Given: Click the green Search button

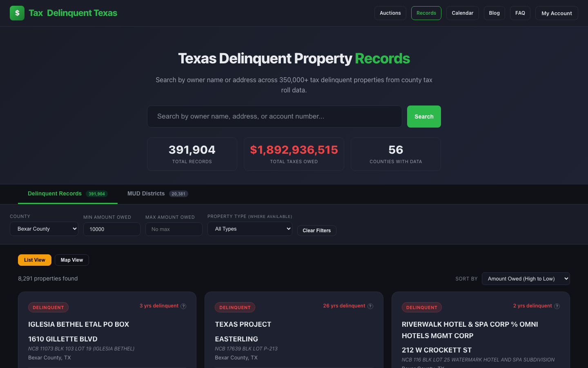Looking at the screenshot, I should [x=424, y=117].
